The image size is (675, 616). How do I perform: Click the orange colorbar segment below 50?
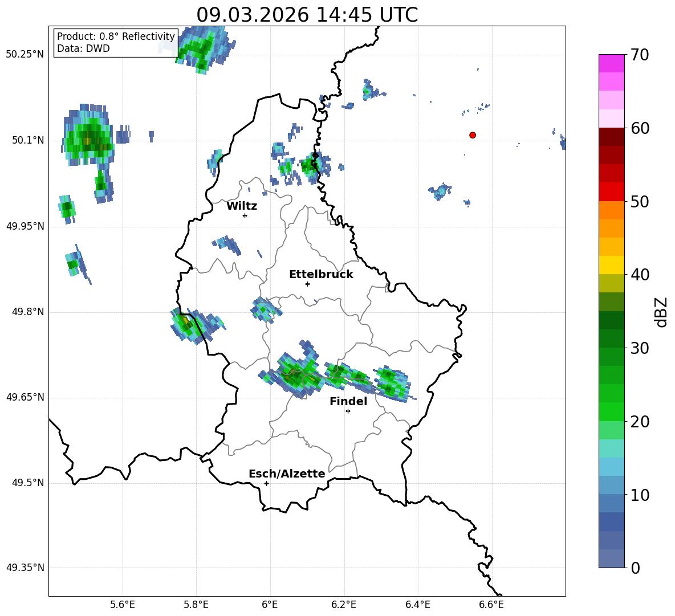pos(611,210)
